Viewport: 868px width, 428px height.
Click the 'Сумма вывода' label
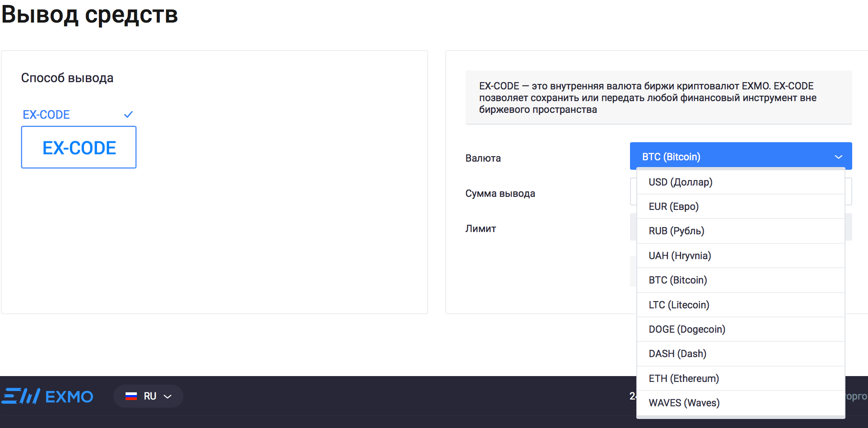pyautogui.click(x=500, y=194)
